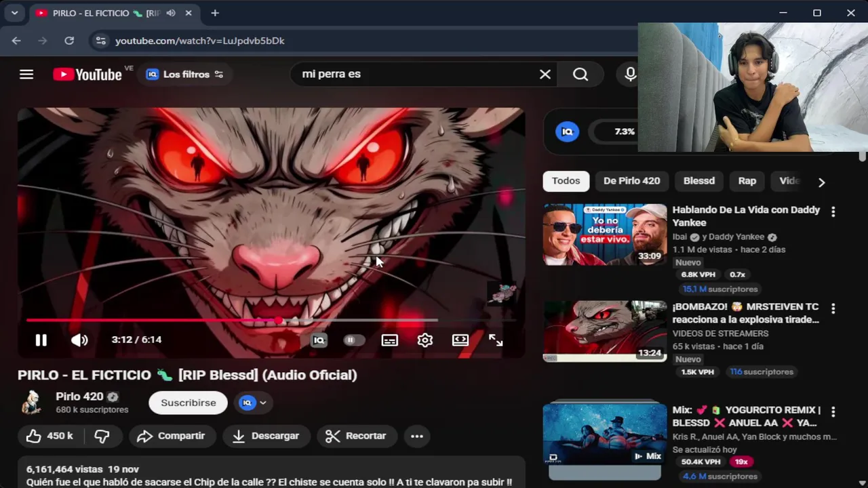Open options for MRSTEIVEN TC video
Image resolution: width=868 pixels, height=488 pixels.
tap(833, 308)
